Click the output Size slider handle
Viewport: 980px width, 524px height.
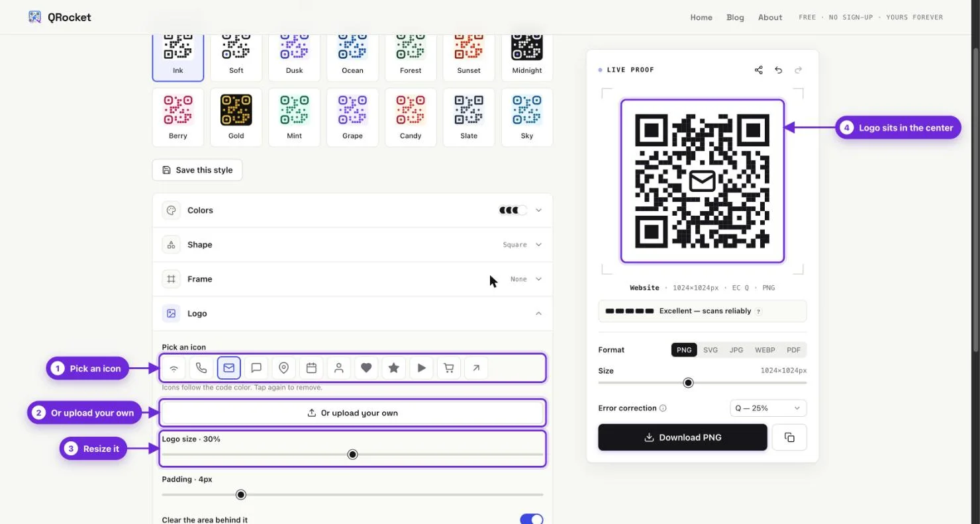[688, 383]
